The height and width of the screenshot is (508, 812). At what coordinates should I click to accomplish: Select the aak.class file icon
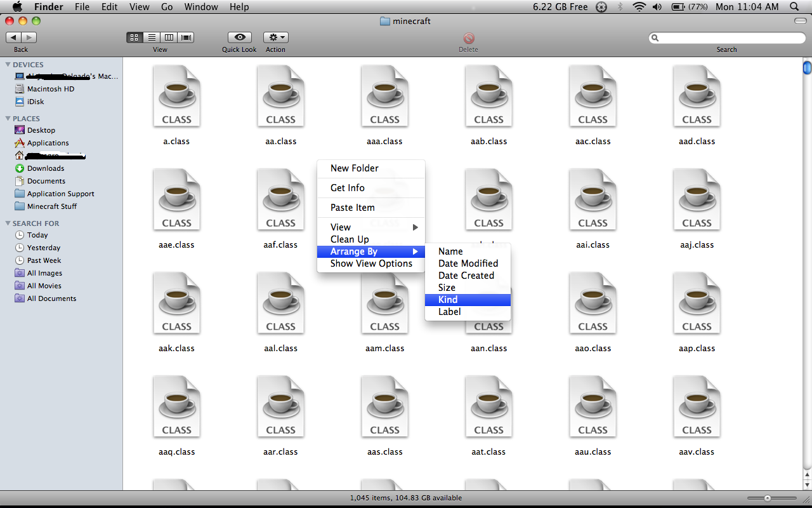click(177, 303)
